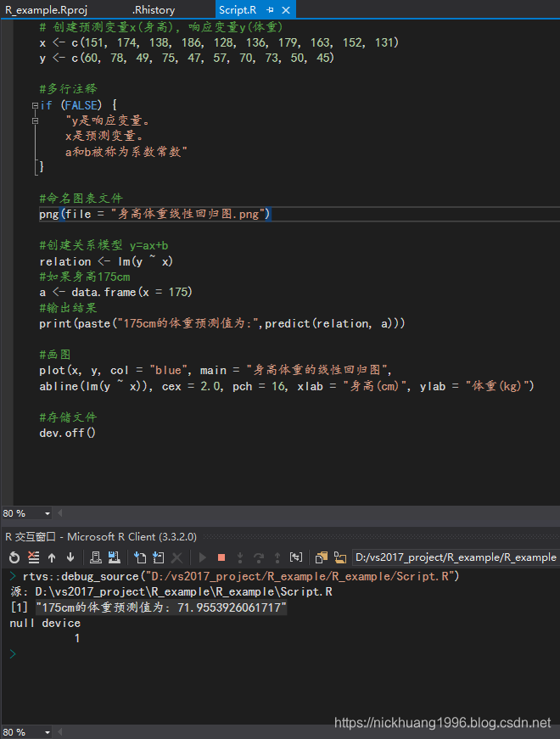The height and width of the screenshot is (739, 560).
Task: Save workspace icon in R toolbar
Action: 114,557
